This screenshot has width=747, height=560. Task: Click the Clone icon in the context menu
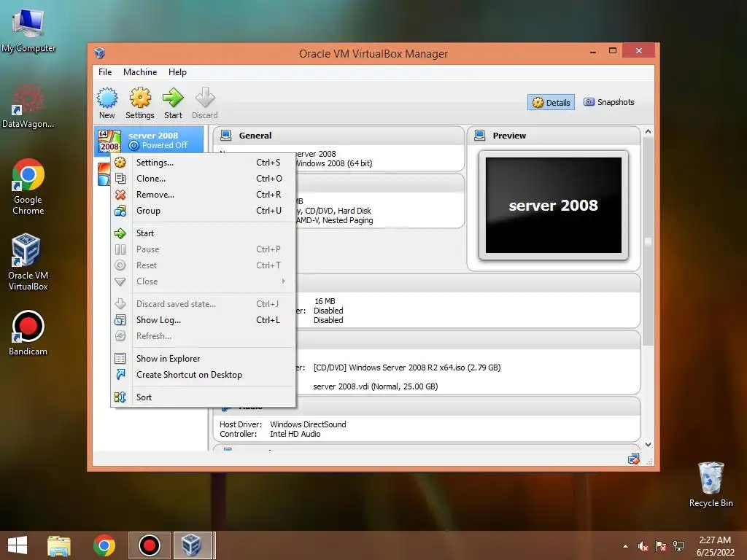[x=120, y=179]
